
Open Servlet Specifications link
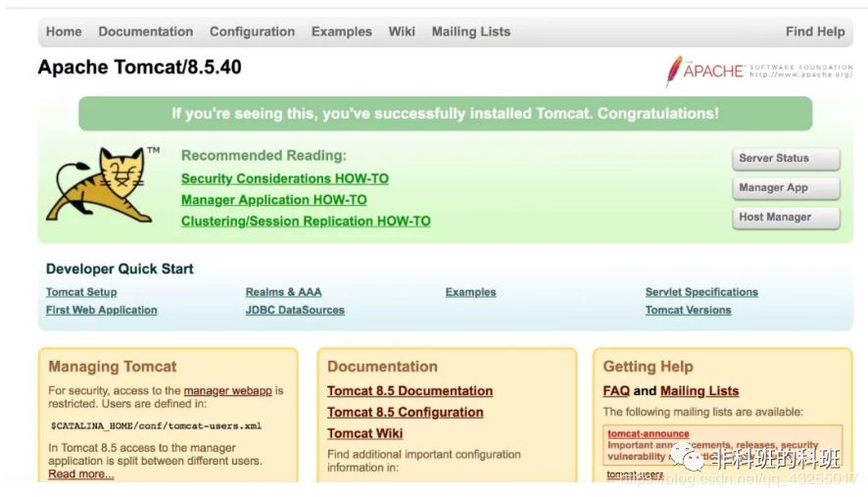tap(701, 292)
